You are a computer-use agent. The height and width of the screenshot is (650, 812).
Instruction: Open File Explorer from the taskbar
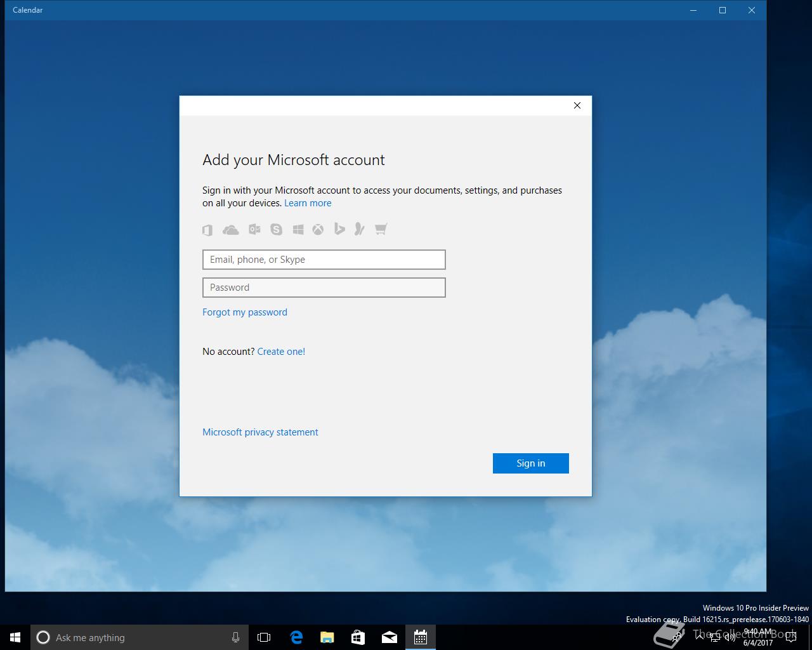327,637
